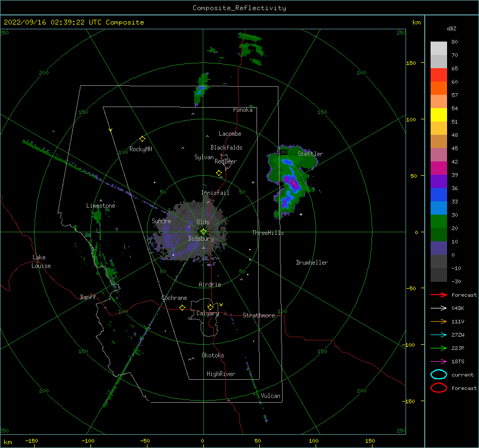This screenshot has width=479, height=448.
Task: Click the yellow 150 label on right axis
Action: 411,63
